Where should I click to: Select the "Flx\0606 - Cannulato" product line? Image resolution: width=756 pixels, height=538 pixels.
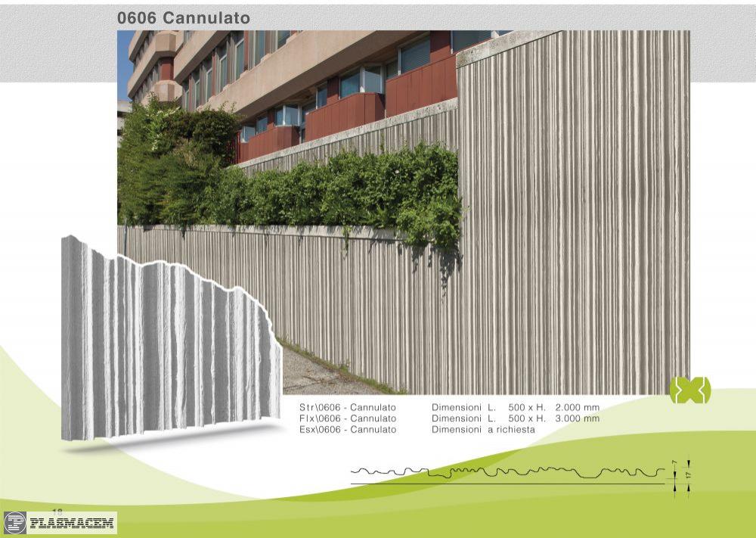[x=348, y=418]
